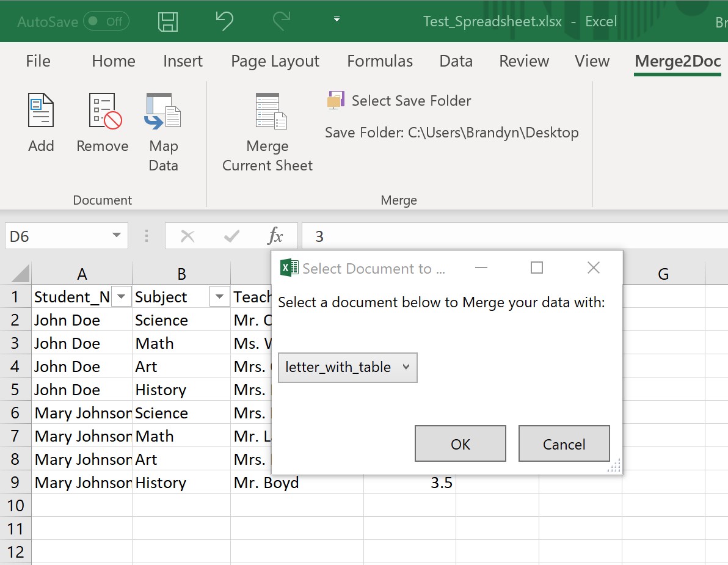Switch to the View tab
Screen dimensions: 728x565
point(592,61)
